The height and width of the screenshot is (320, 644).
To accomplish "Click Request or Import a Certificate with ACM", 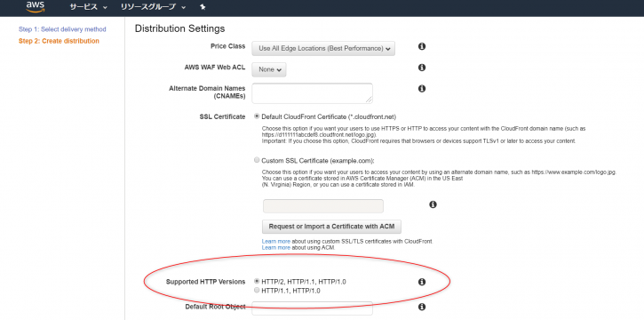I will (331, 227).
